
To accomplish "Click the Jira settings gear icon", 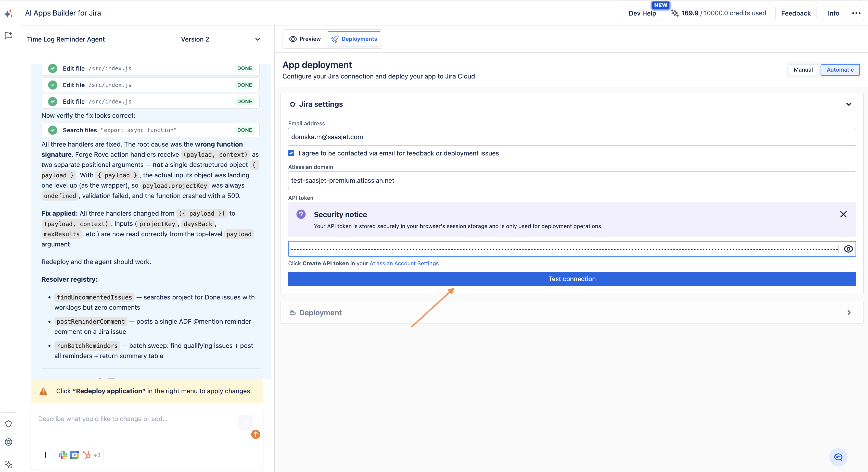I will click(293, 104).
